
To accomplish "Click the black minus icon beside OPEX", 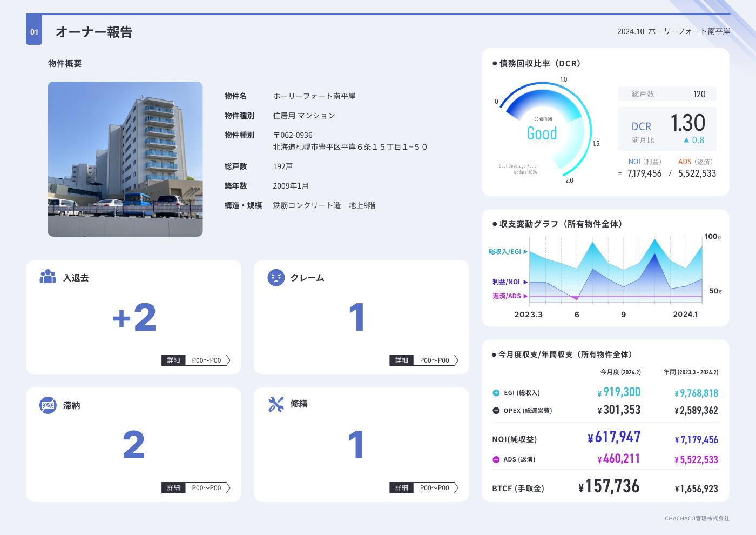I will [496, 411].
